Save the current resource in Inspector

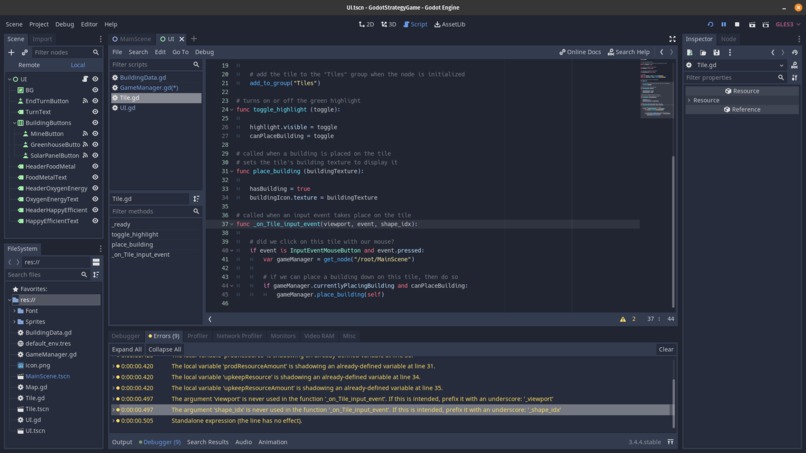tap(716, 52)
